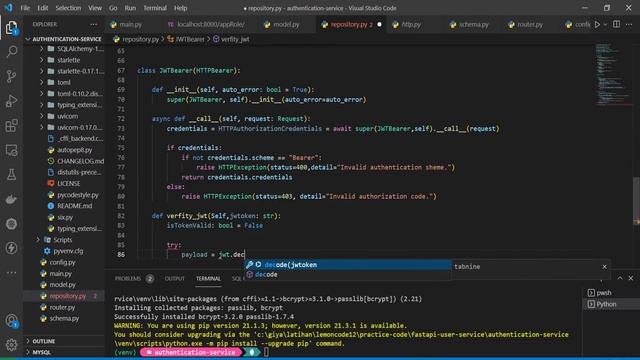This screenshot has width=640, height=360.
Task: Open the Terminal menu
Action: coord(155,8)
